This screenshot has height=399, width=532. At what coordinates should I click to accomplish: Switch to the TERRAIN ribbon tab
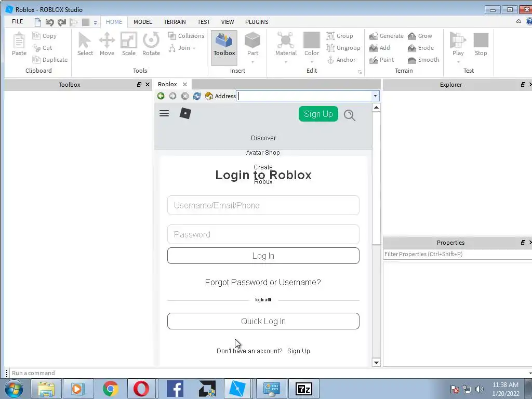(x=175, y=22)
